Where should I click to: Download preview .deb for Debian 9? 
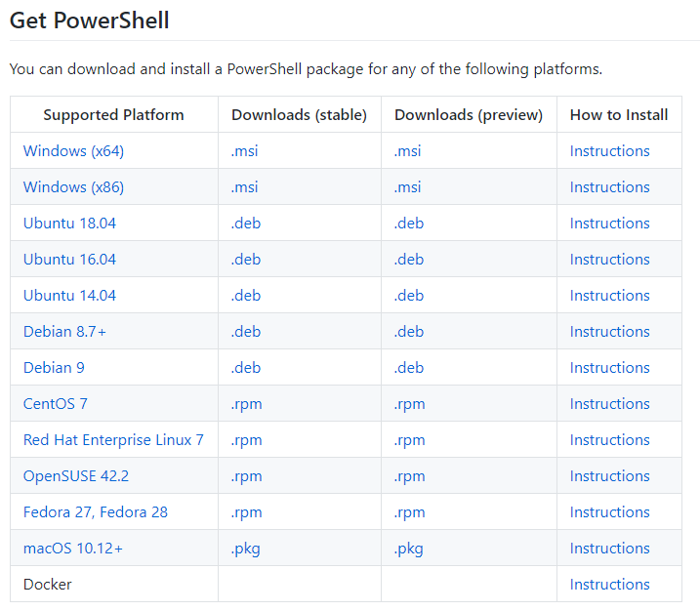(409, 368)
